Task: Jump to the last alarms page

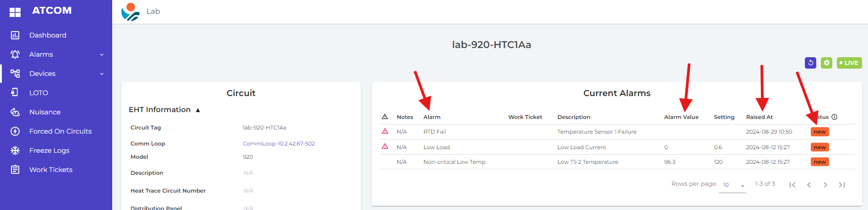Action: (x=841, y=185)
